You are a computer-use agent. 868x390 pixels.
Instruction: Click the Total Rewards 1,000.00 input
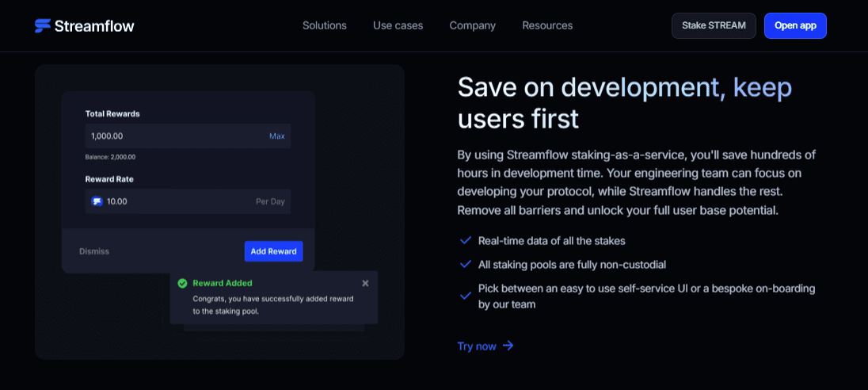[188, 136]
